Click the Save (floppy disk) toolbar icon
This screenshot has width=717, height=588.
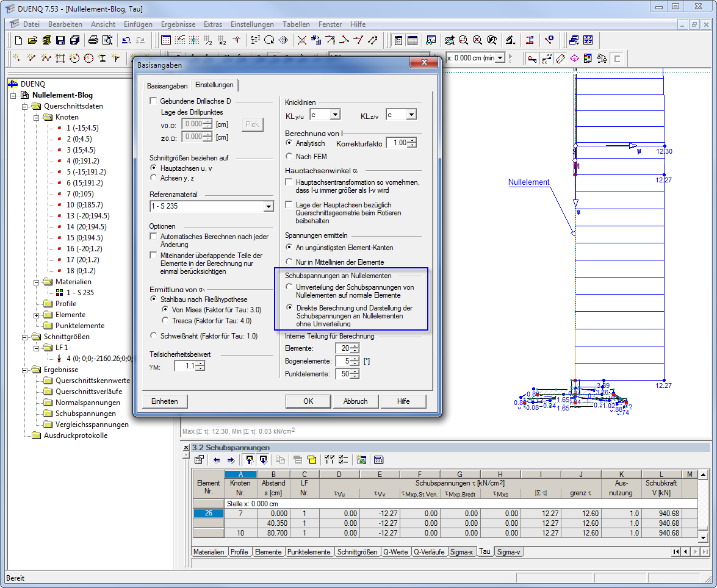coord(60,40)
